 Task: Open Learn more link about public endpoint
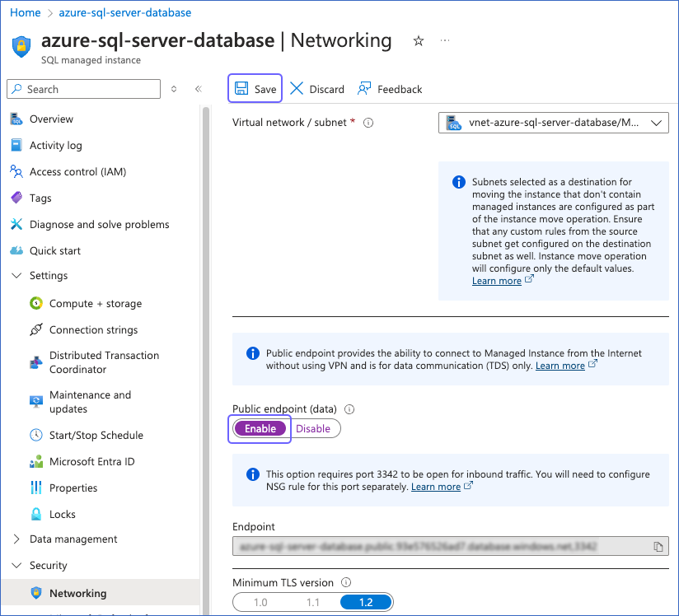pyautogui.click(x=560, y=366)
